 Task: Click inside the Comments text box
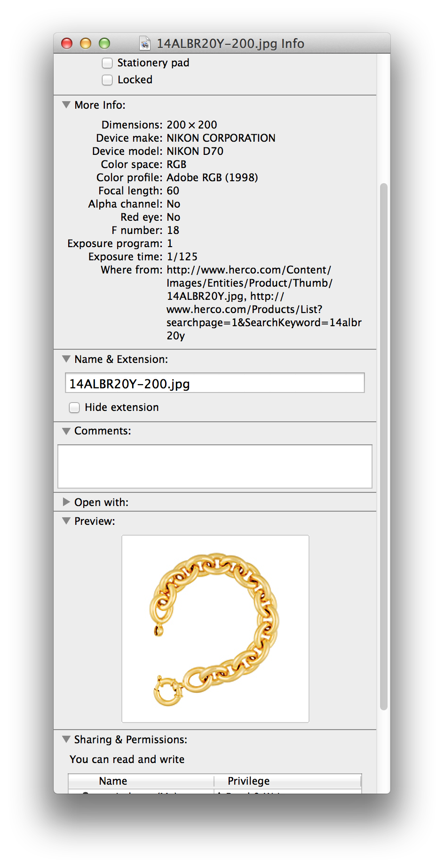point(214,466)
